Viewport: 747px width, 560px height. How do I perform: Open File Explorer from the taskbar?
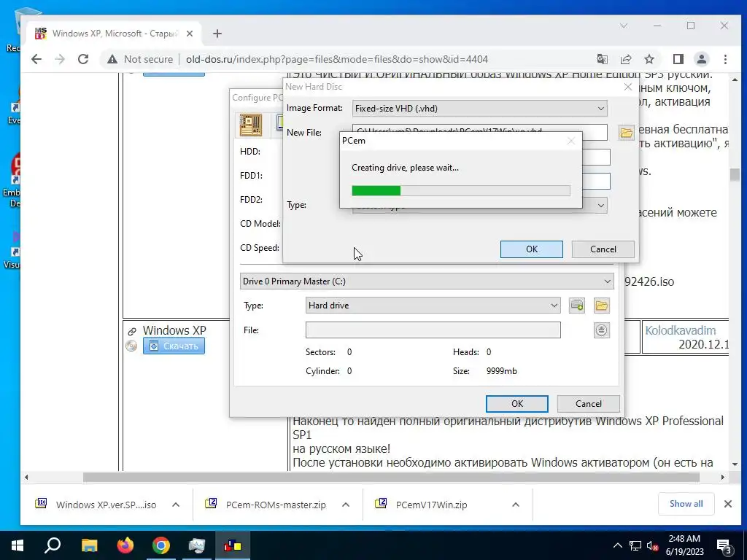point(89,545)
